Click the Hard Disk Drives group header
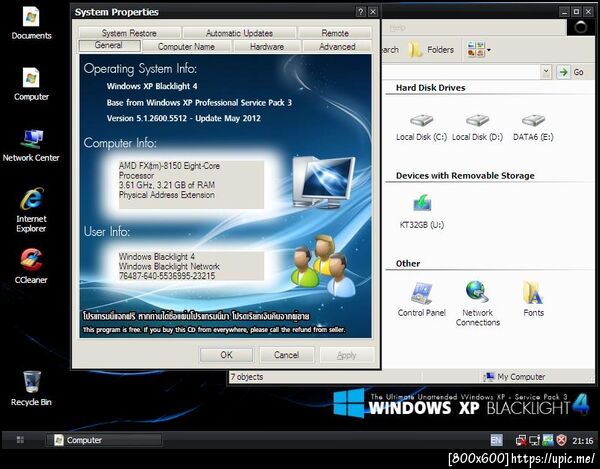The height and width of the screenshot is (469, 600). coord(430,88)
